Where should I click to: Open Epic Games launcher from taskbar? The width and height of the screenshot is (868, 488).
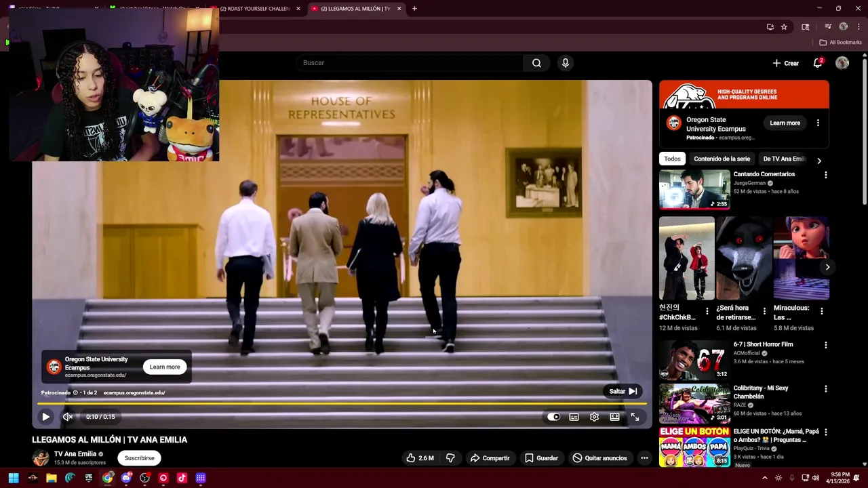(89, 478)
